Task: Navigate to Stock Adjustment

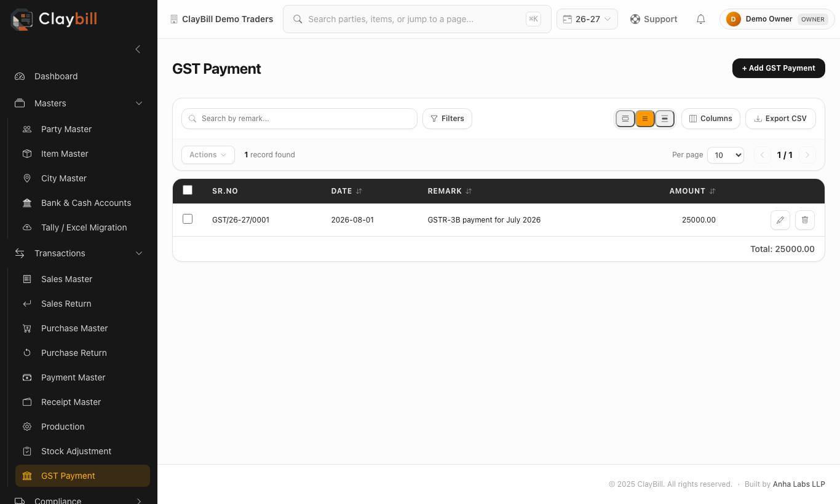Action: pyautogui.click(x=82, y=451)
